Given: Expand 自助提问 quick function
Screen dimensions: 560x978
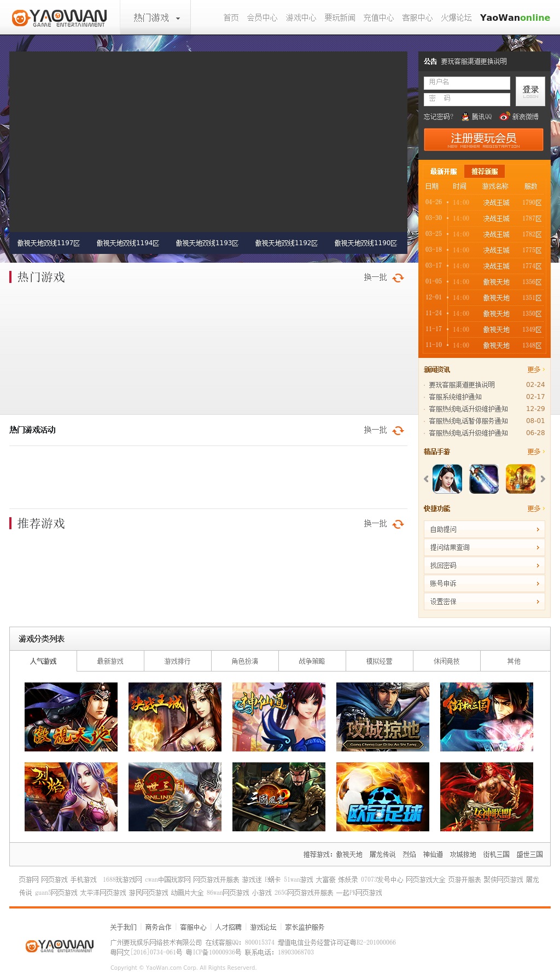Looking at the screenshot, I should tap(484, 529).
